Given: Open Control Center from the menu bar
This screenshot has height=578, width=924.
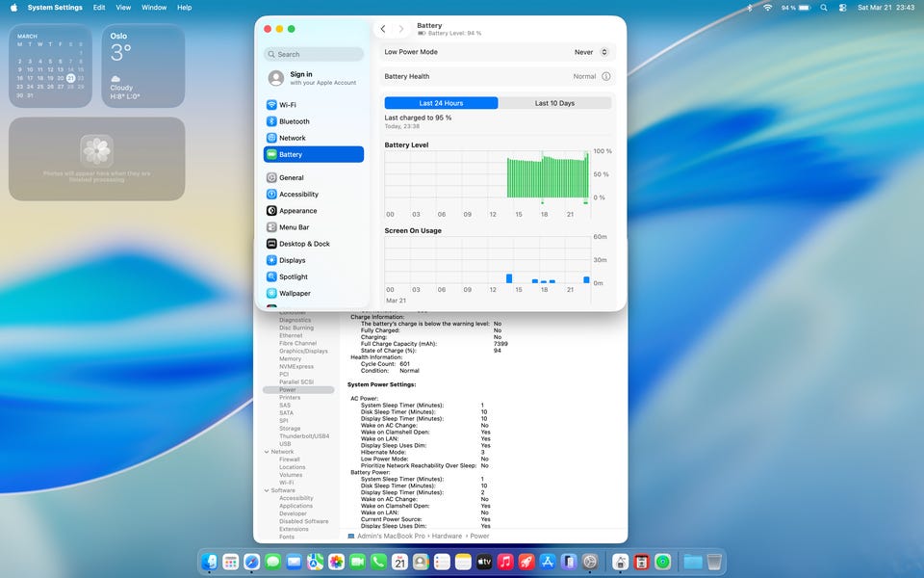Looking at the screenshot, I should 842,7.
